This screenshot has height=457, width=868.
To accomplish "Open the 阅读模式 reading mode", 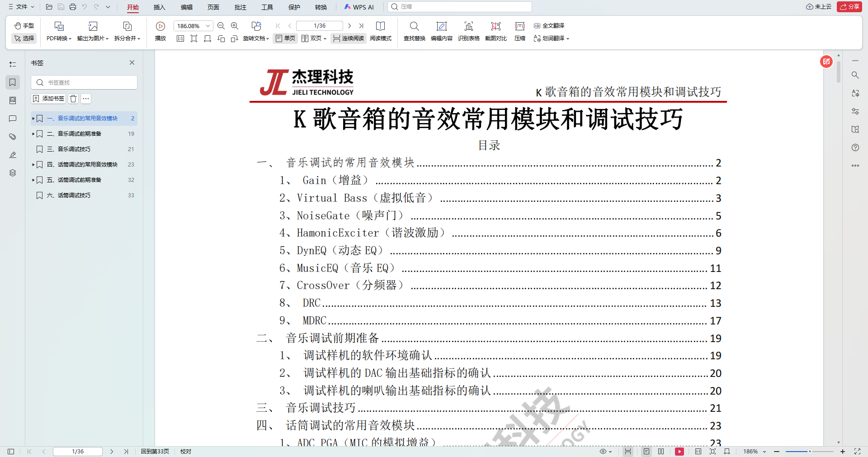I will 381,31.
